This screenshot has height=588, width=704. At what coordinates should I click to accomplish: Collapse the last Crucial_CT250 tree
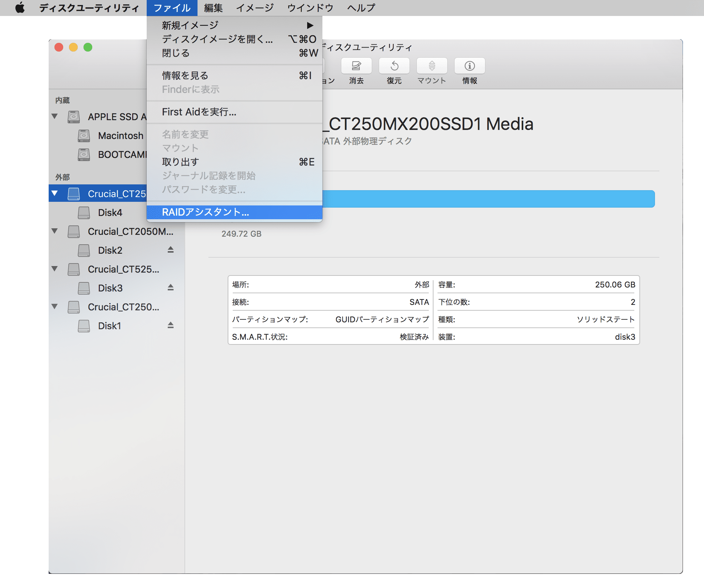click(x=55, y=307)
